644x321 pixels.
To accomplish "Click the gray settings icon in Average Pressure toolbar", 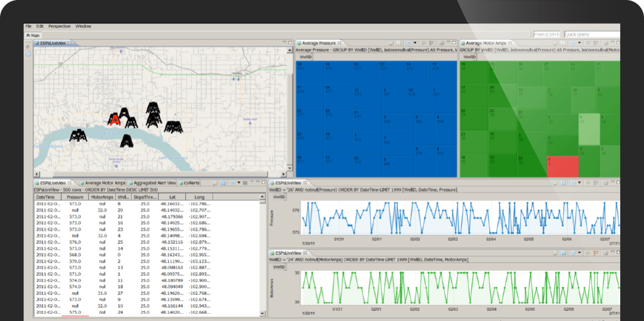I will point(441,43).
